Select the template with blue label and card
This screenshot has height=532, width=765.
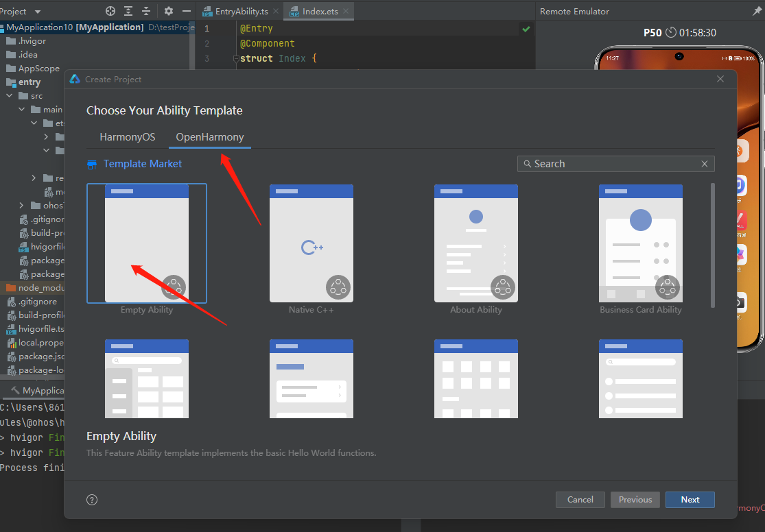311,379
